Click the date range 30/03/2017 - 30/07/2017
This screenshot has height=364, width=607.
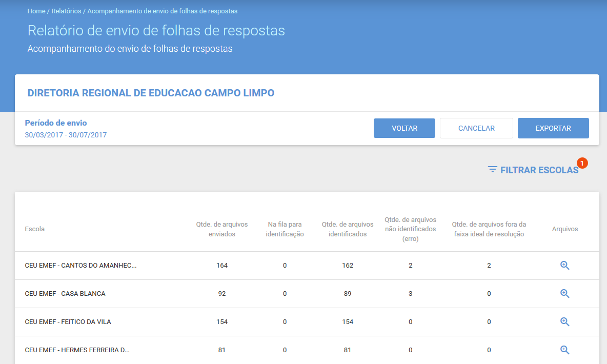[x=66, y=135]
